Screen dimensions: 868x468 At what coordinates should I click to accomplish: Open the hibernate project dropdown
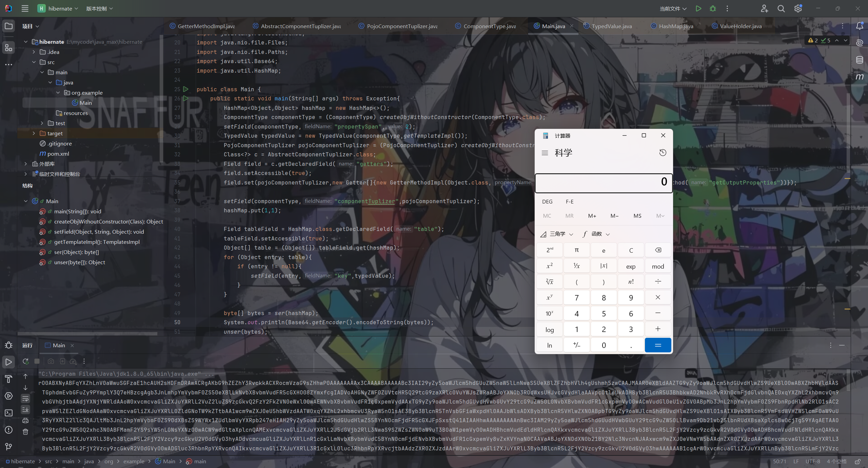point(58,8)
